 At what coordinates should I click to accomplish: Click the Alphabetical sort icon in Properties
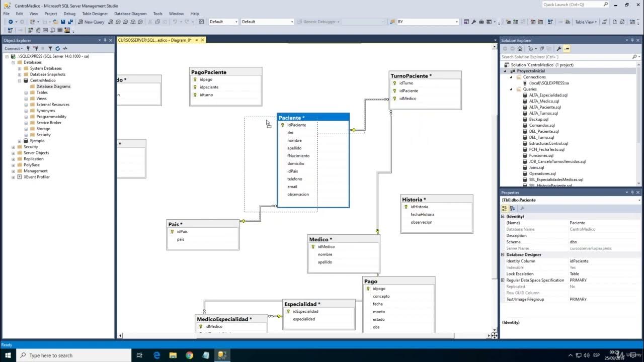click(512, 208)
